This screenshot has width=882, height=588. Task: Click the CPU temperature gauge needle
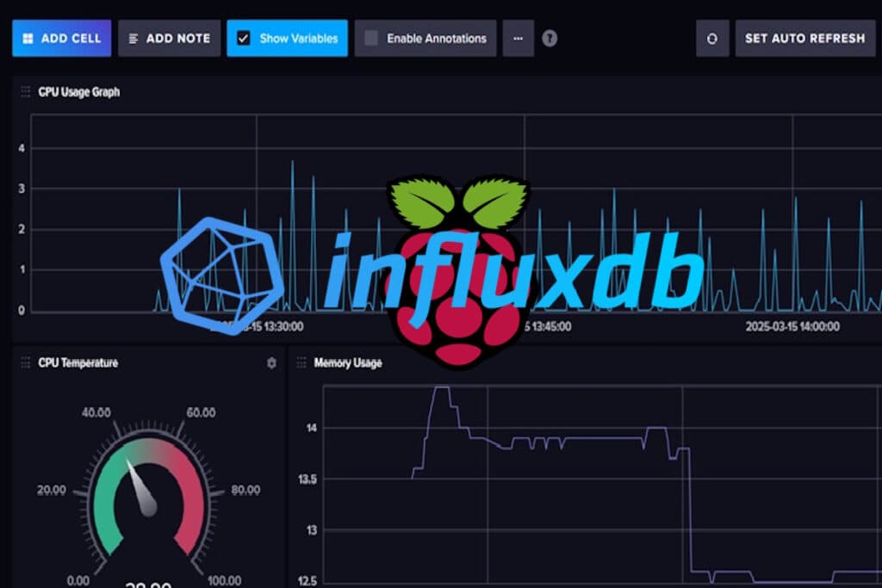pos(141,487)
